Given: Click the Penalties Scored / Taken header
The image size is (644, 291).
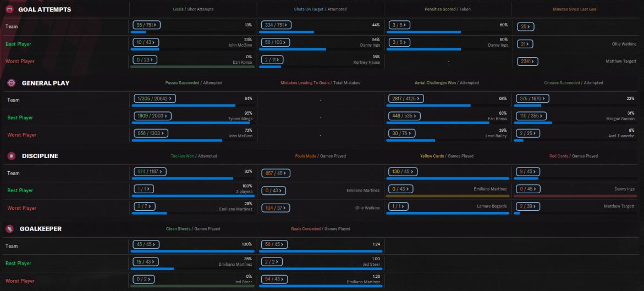Looking at the screenshot, I should point(447,9).
